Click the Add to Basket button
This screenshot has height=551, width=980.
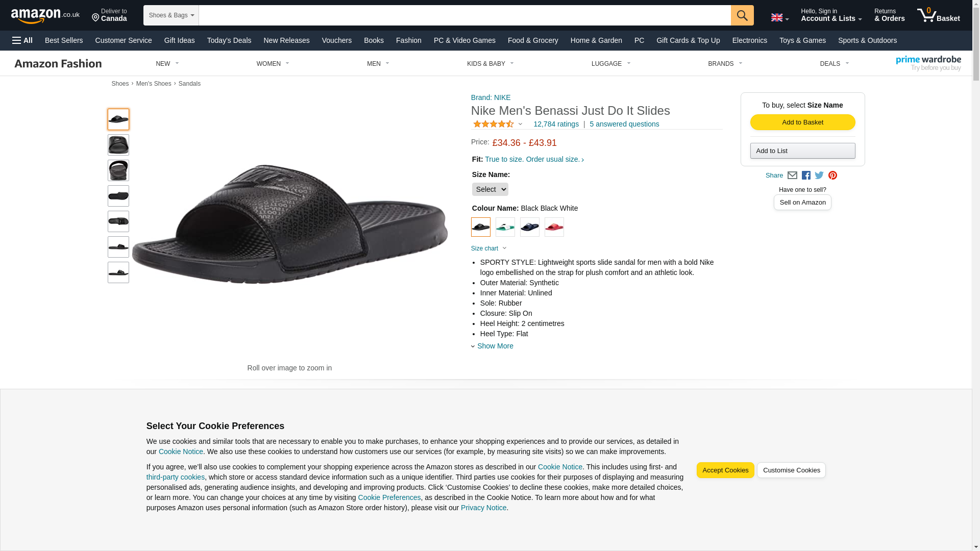[802, 122]
